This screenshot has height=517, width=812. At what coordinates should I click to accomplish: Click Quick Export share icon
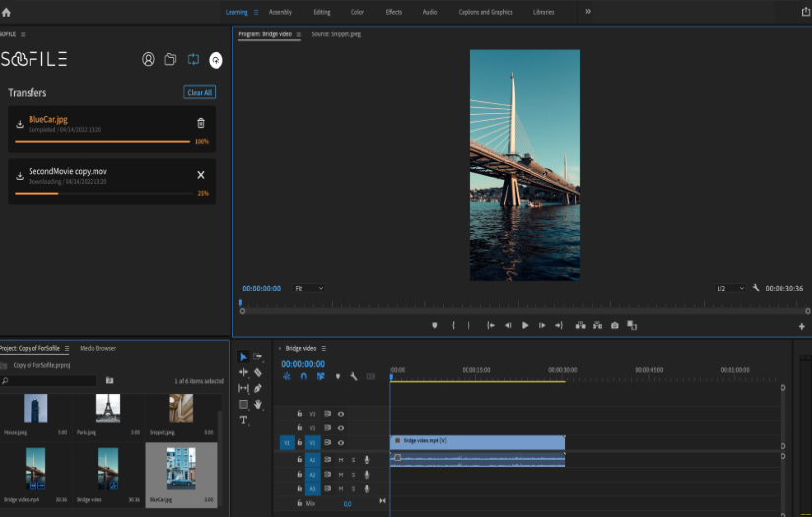coord(805,12)
